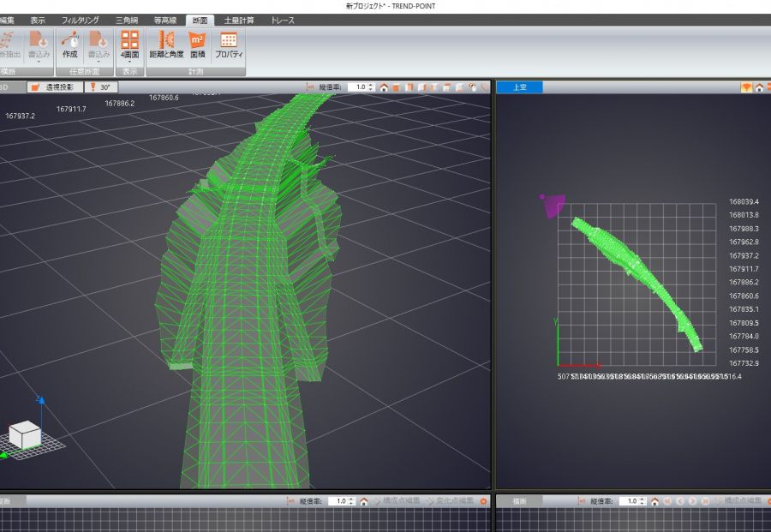The height and width of the screenshot is (532, 771).
Task: Open the フィルタリング ribbon tab
Action: (80, 20)
